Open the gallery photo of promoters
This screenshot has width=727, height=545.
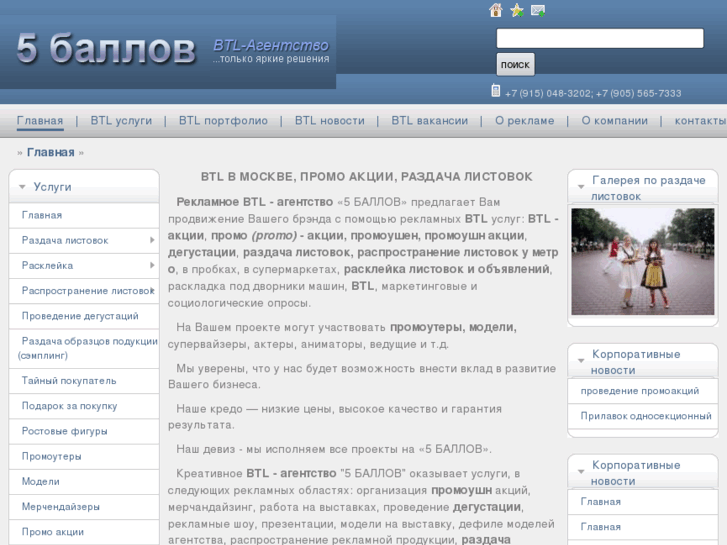(642, 261)
